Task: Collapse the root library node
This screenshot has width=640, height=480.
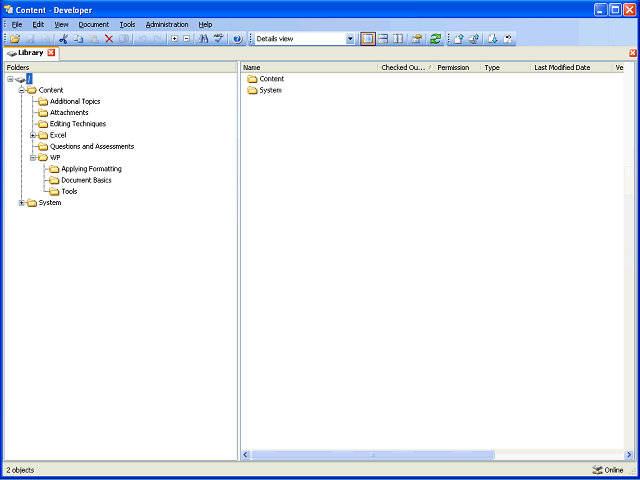Action: 10,79
